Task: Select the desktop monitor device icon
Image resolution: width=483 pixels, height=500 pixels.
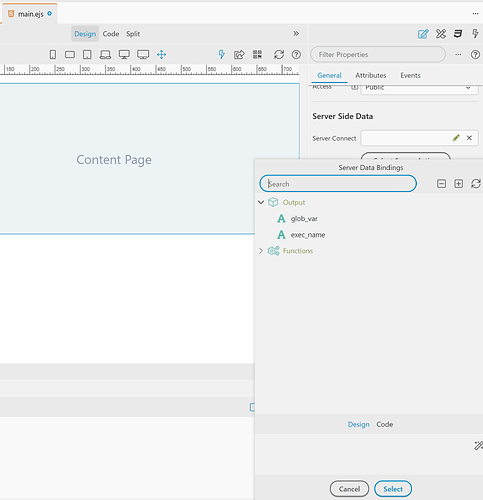Action: pos(124,54)
